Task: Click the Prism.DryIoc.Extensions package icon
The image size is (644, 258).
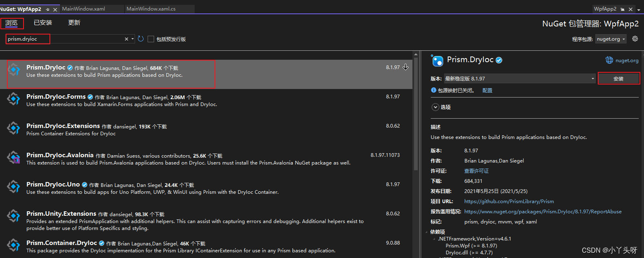Action: click(14, 128)
